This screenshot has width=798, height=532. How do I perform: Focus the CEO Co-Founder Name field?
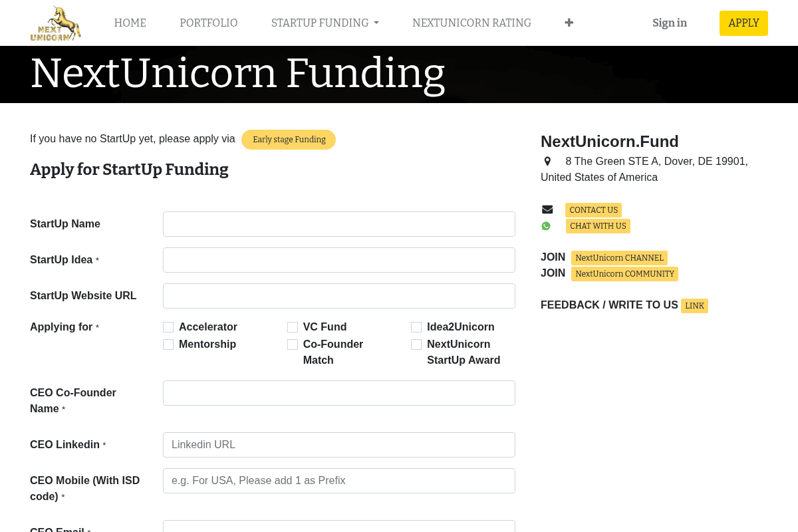coord(339,393)
